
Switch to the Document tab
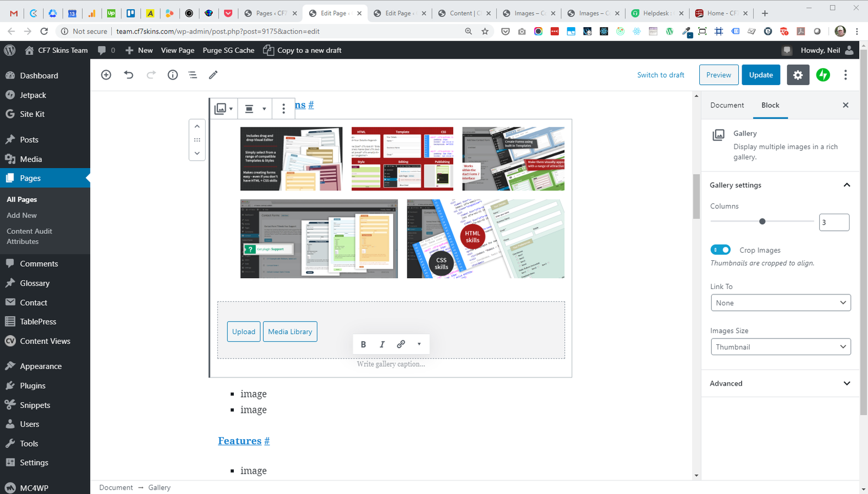pyautogui.click(x=727, y=105)
